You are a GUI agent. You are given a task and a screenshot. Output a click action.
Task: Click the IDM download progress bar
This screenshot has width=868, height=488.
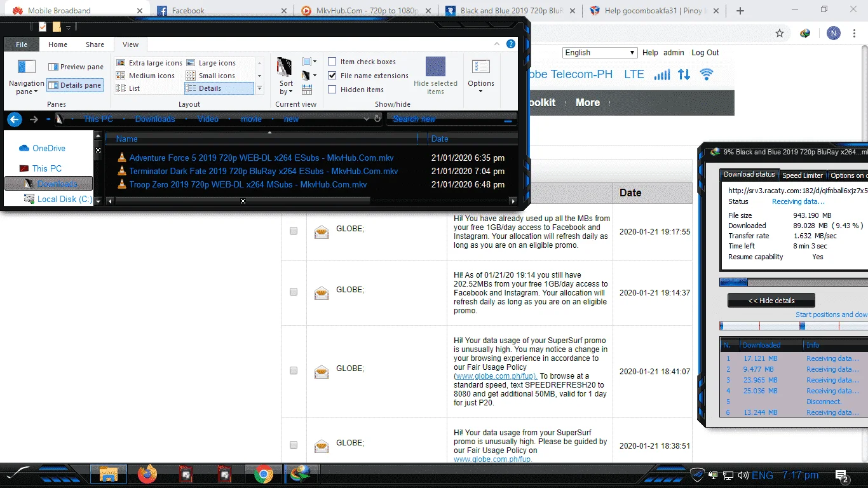click(794, 282)
